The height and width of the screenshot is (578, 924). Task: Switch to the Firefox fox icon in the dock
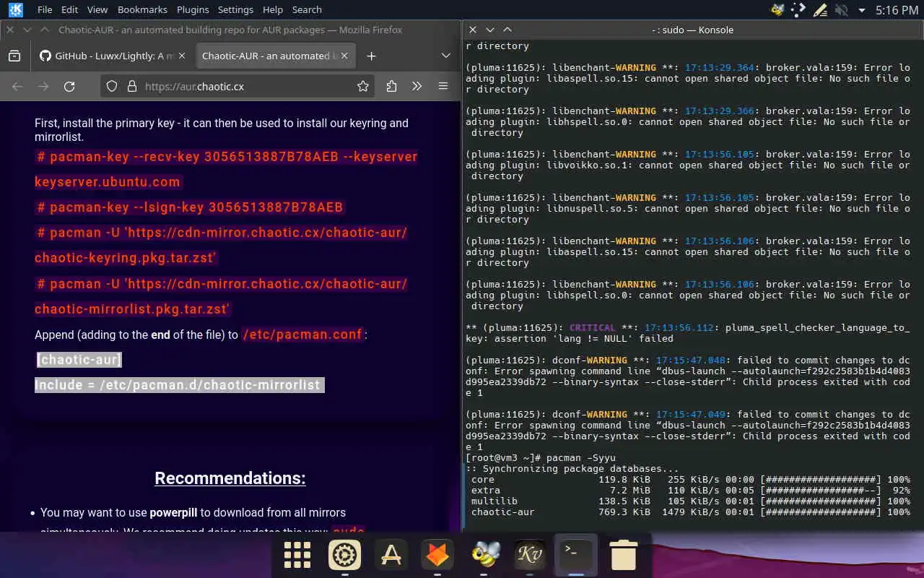point(437,555)
